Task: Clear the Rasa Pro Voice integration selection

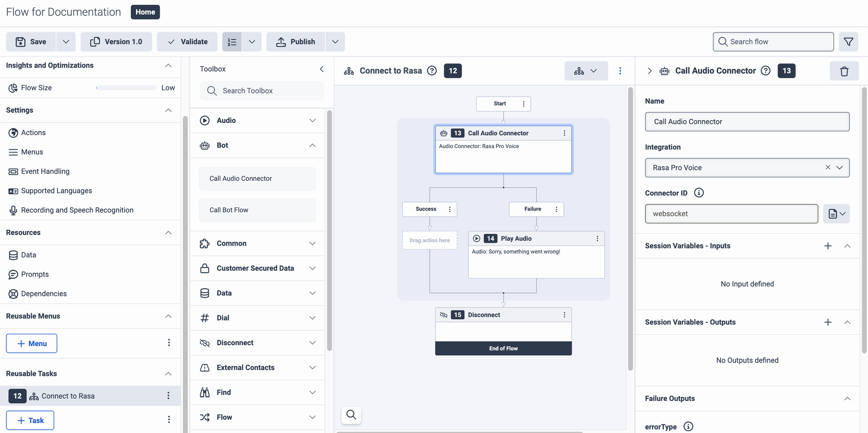Action: point(828,167)
